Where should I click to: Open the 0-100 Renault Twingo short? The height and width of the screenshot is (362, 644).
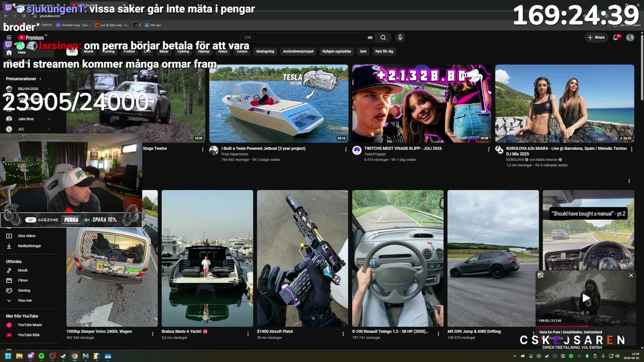397,258
